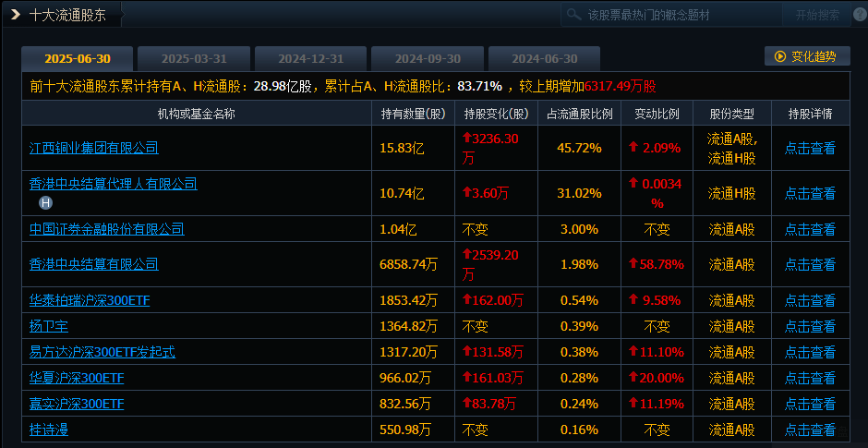This screenshot has width=868, height=448.
Task: Open the 华泰柏瑞沪深300ETF link
Action: tap(90, 300)
